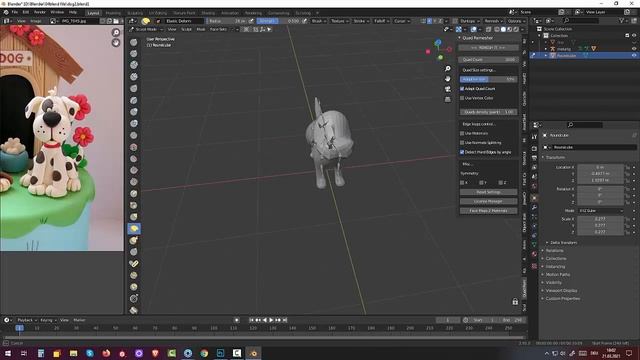Open the Tool properties tab icon
Screen dimensions: 640x360
534,137
